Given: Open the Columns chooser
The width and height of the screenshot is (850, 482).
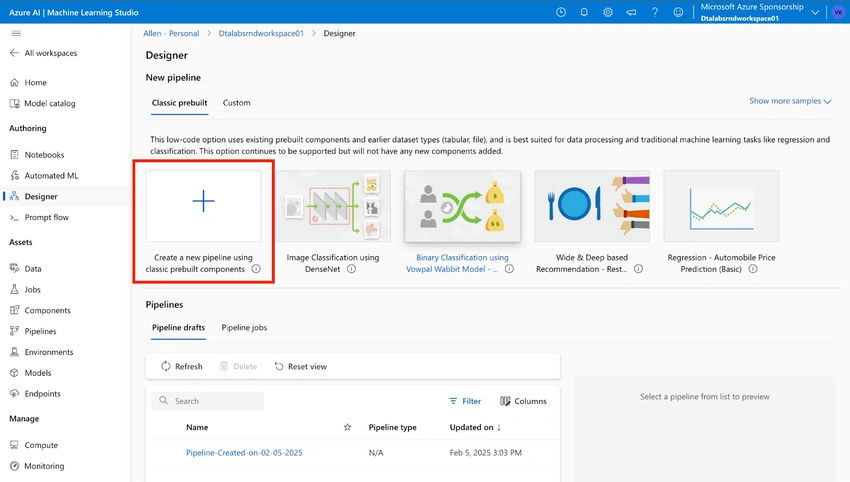Looking at the screenshot, I should coord(523,401).
